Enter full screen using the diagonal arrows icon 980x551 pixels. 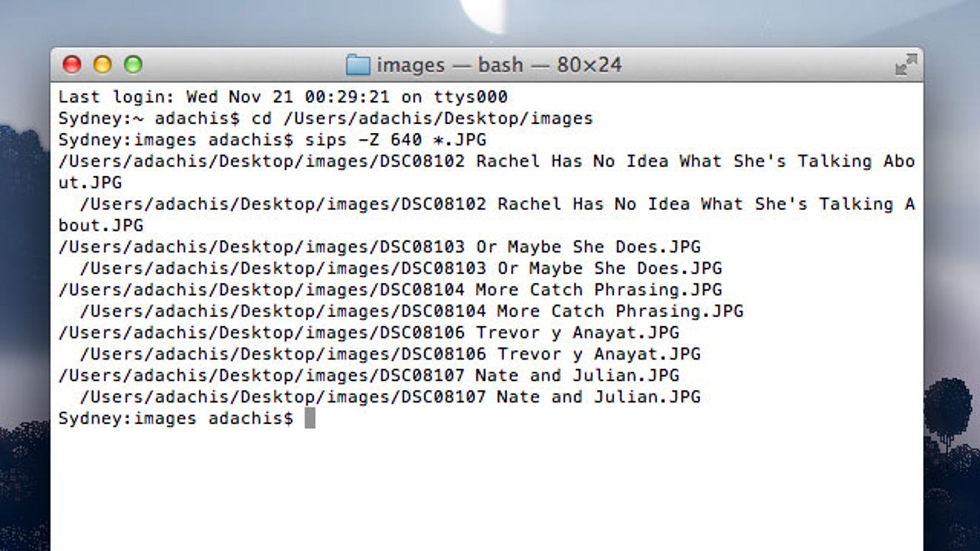(906, 64)
